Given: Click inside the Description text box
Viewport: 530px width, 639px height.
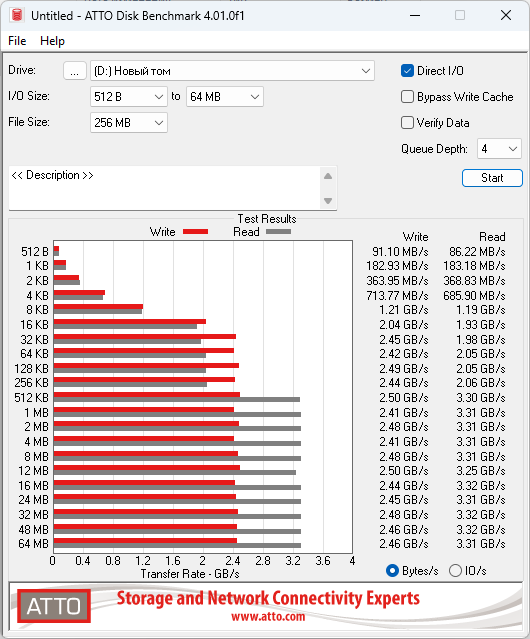Looking at the screenshot, I should [x=165, y=188].
